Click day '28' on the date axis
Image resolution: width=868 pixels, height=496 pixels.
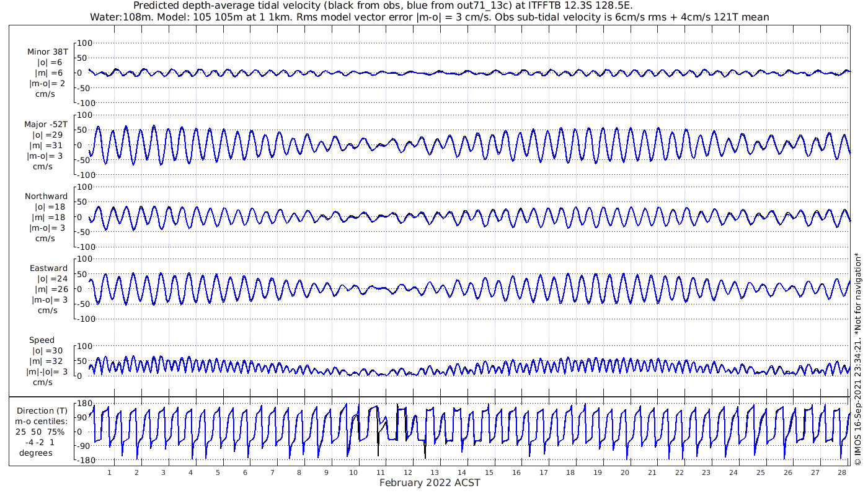[x=841, y=472]
